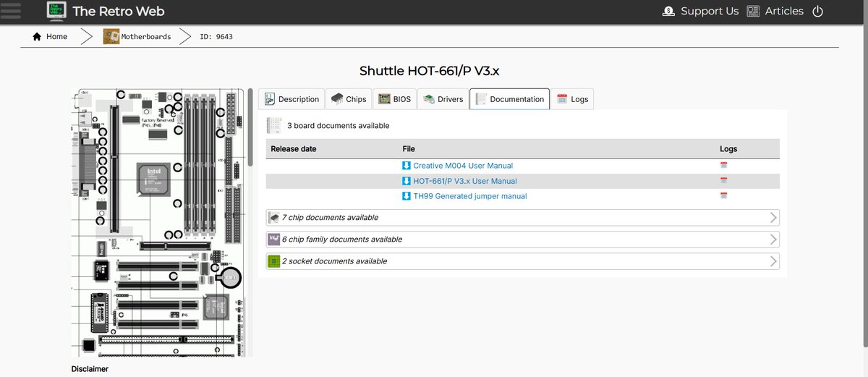
Task: Click the Articles newspaper icon
Action: click(753, 11)
